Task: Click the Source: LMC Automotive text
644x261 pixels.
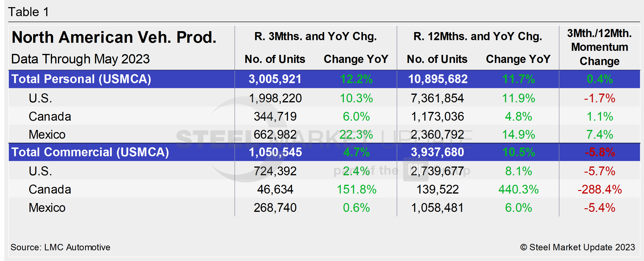Action: pyautogui.click(x=60, y=247)
